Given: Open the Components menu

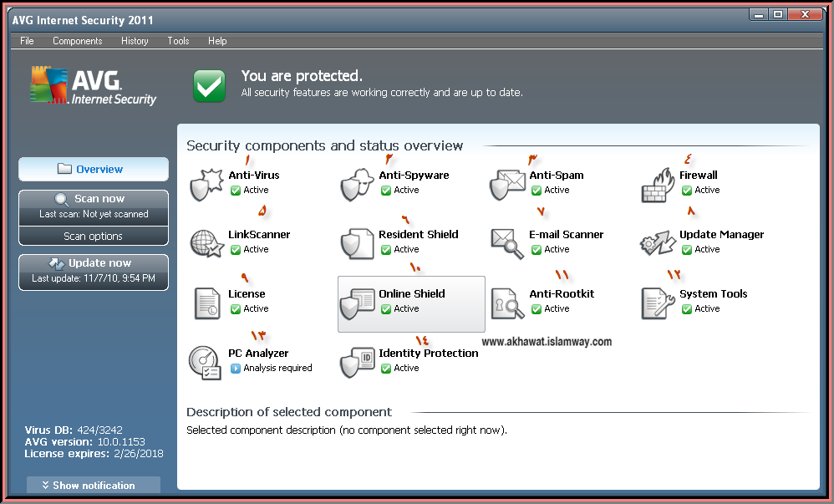Looking at the screenshot, I should click(x=77, y=41).
